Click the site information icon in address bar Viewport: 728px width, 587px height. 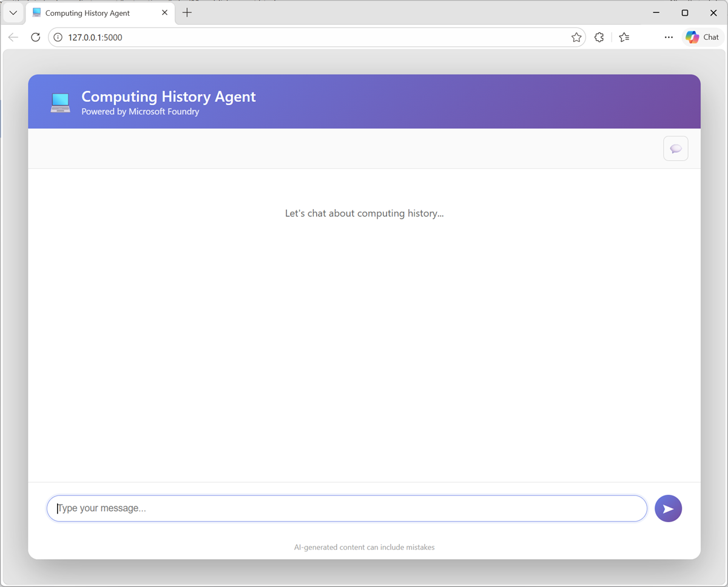click(57, 37)
